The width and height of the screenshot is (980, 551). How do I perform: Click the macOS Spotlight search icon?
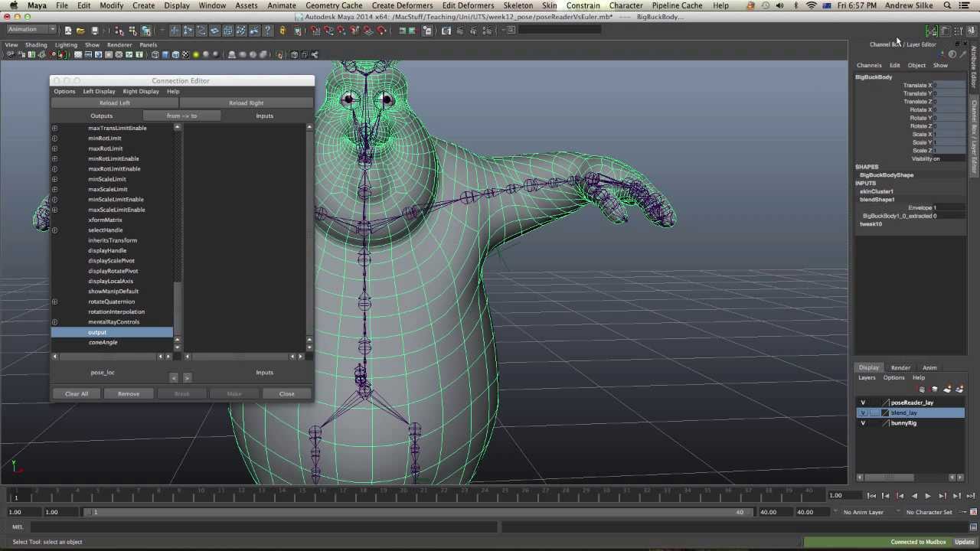948,5
